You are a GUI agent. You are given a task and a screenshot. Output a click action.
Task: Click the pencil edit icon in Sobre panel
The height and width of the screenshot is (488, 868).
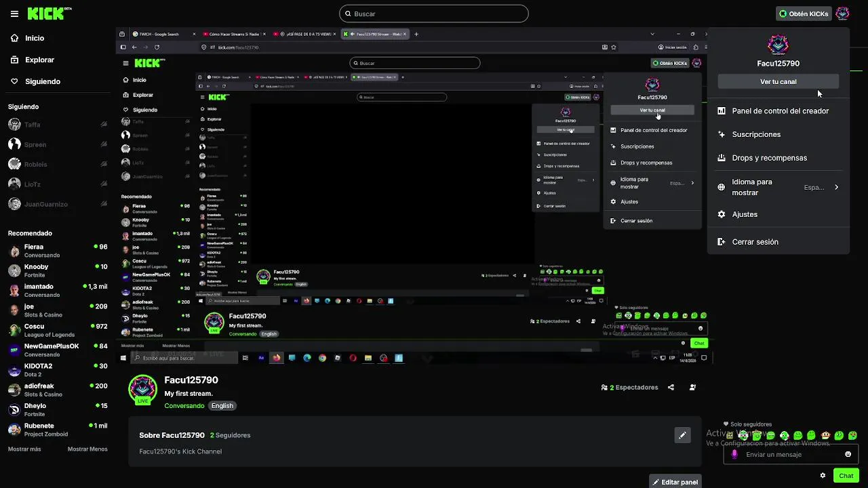(x=683, y=435)
